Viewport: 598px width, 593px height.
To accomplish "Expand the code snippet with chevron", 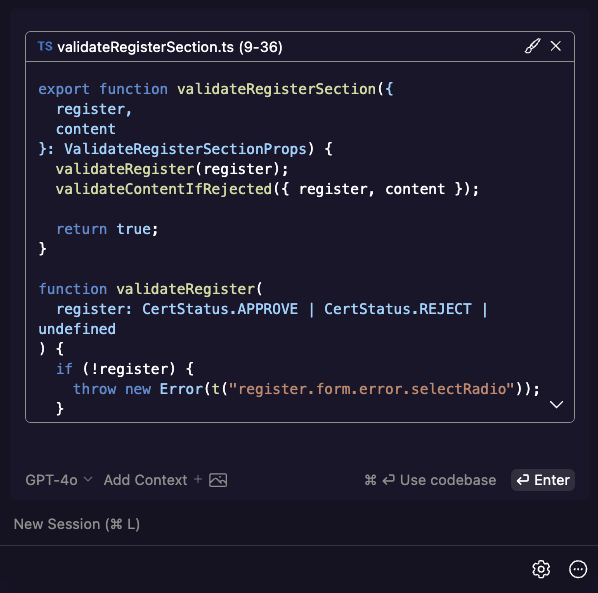I will point(556,405).
